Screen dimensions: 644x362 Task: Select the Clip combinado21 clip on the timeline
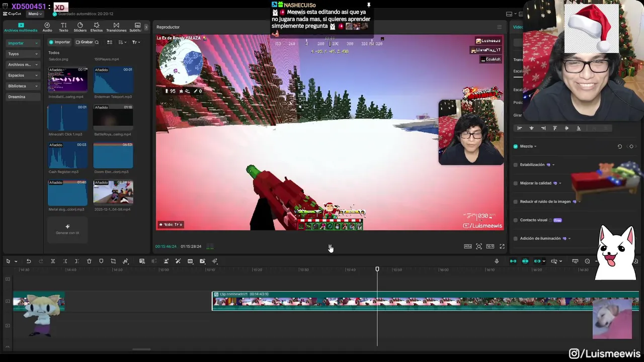[x=425, y=301]
